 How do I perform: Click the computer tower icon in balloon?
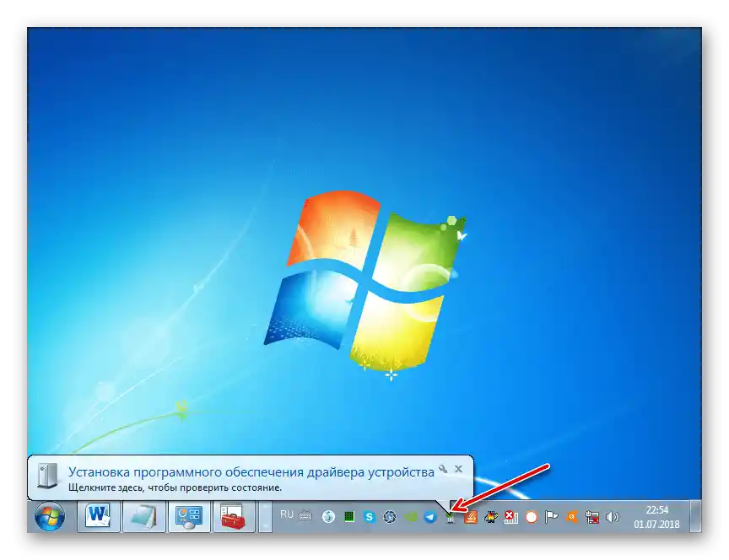[47, 476]
